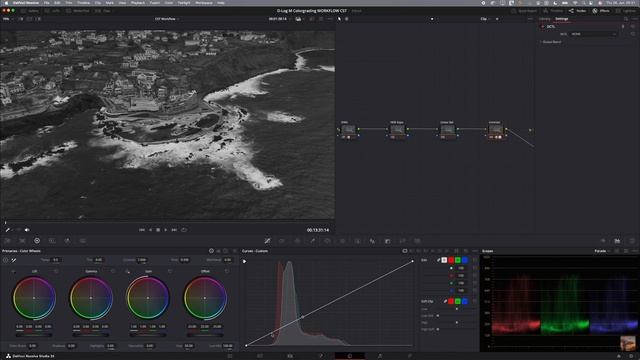Open Project Settings gear icon

(x=631, y=356)
